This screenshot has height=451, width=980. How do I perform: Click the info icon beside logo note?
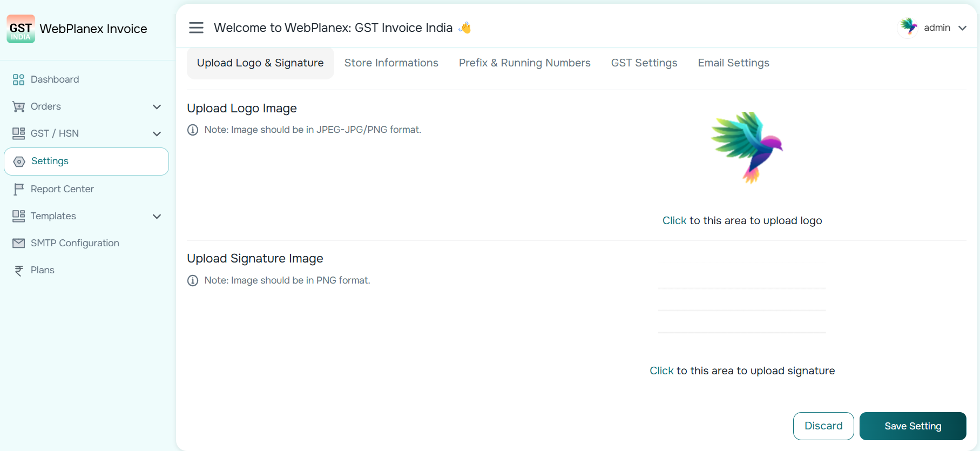(193, 130)
